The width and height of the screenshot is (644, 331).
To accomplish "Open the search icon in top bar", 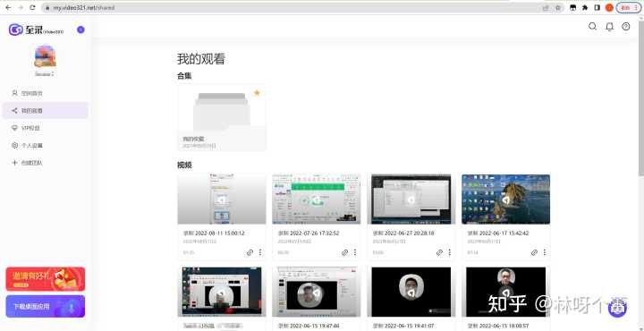I will (x=592, y=27).
